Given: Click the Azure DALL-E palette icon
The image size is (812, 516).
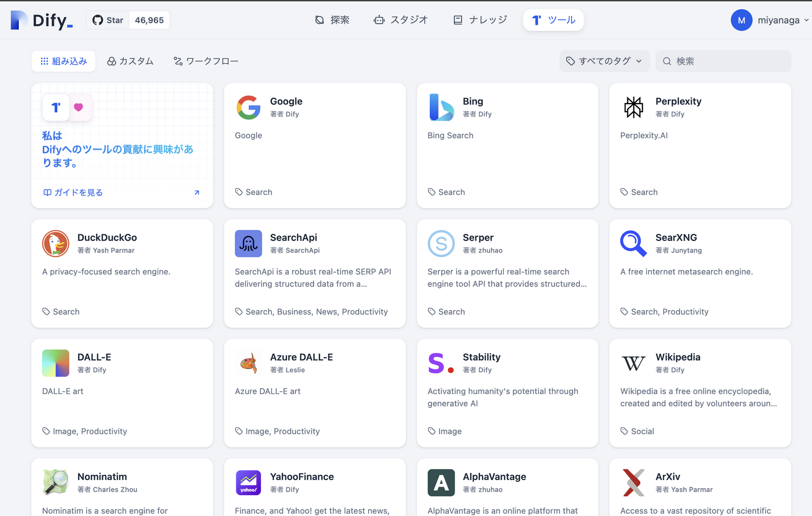Looking at the screenshot, I should [249, 363].
